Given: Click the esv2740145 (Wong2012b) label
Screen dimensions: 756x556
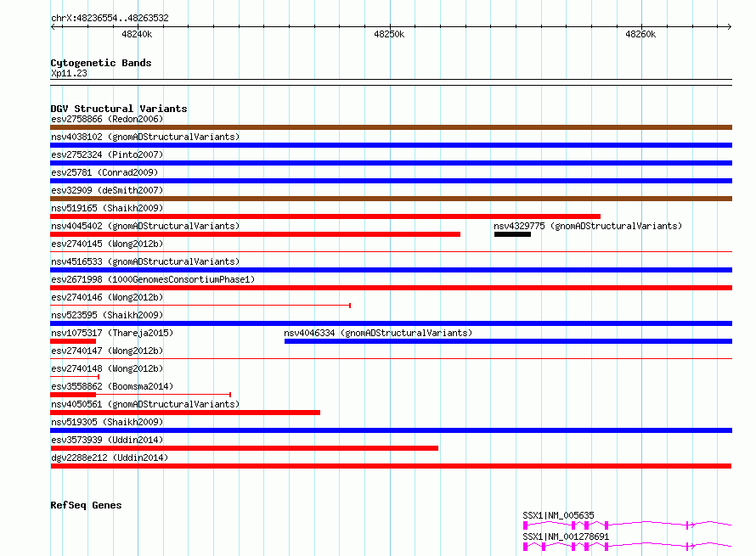Looking at the screenshot, I should 107,244.
